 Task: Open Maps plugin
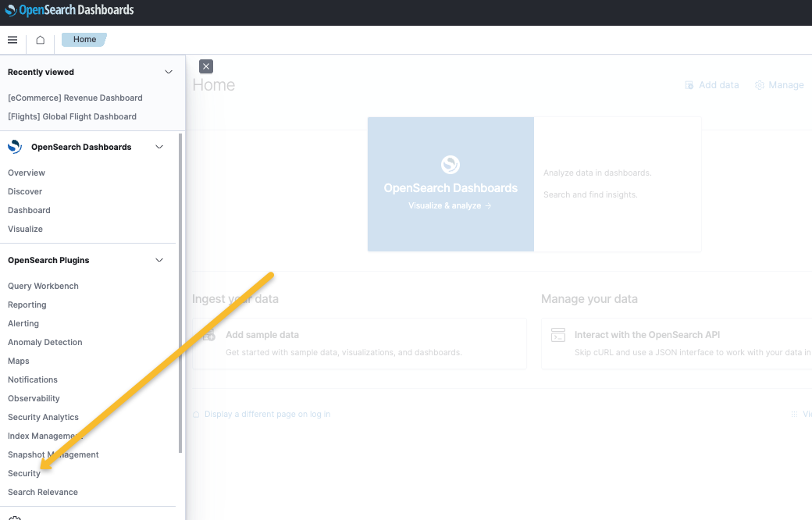[x=19, y=361]
